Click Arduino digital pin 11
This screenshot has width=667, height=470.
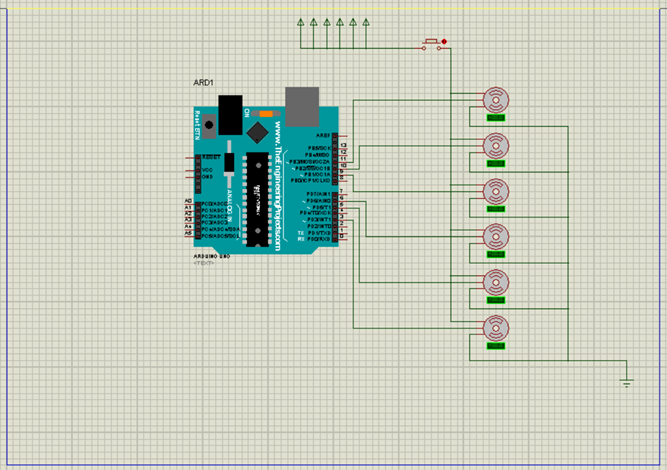tap(340, 162)
